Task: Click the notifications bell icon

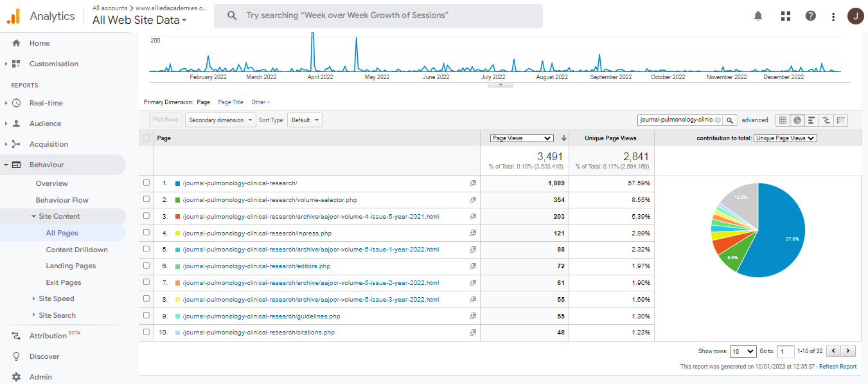Action: pyautogui.click(x=758, y=16)
